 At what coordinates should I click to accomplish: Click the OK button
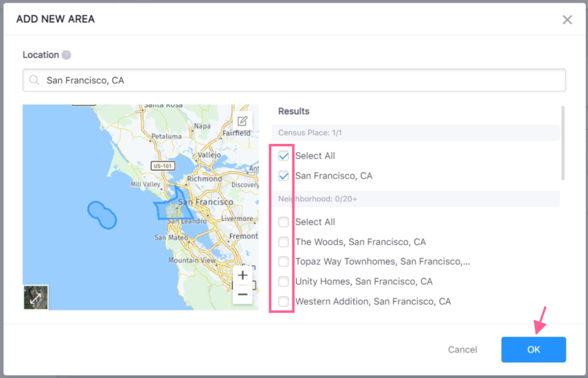coord(533,350)
